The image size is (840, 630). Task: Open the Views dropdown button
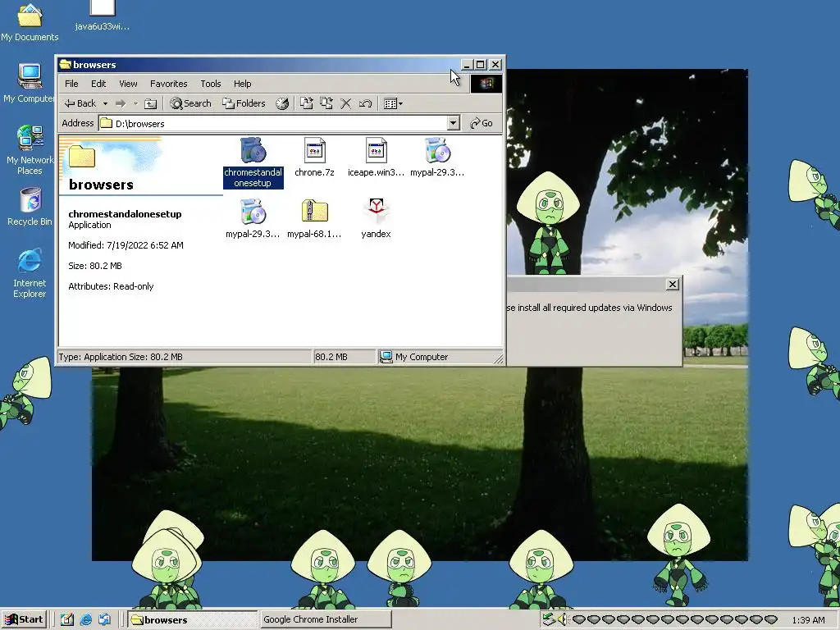click(x=393, y=103)
